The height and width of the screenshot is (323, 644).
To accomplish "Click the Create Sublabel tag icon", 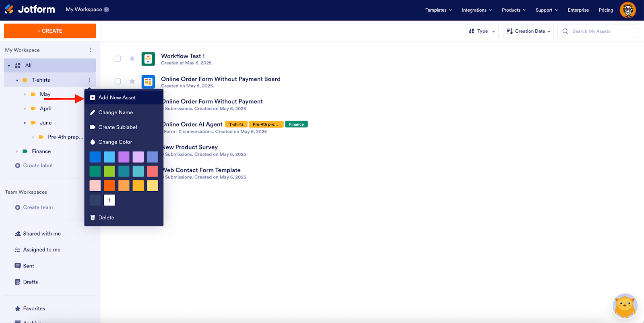I will click(93, 127).
